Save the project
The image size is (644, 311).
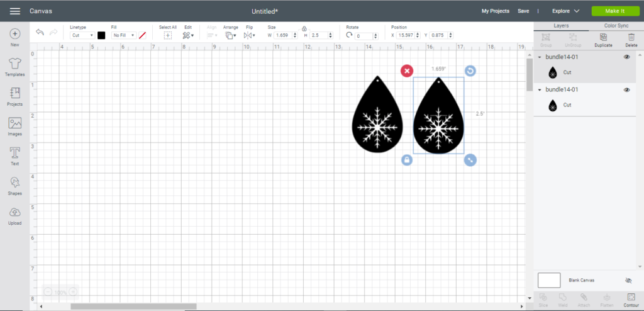coord(523,11)
